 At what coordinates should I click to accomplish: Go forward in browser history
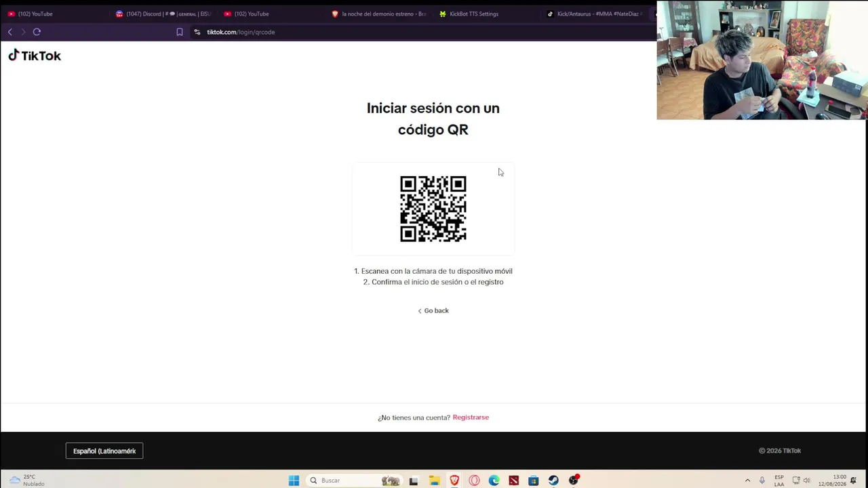tap(23, 32)
